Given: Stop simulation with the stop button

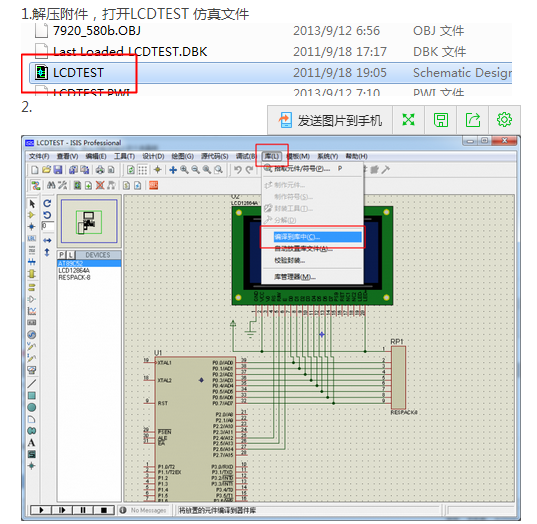Looking at the screenshot, I should 104,510.
